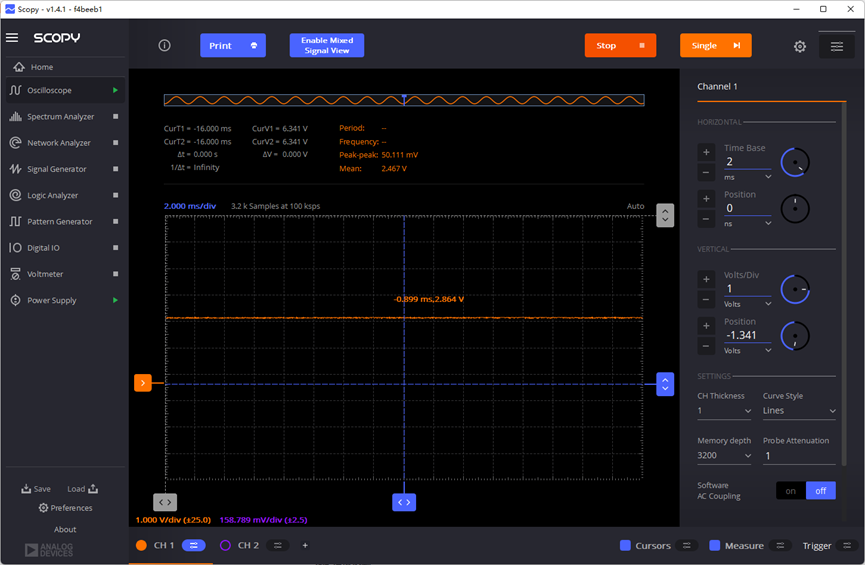The image size is (865, 565).
Task: Increase Time Base with the plus button
Action: click(706, 152)
